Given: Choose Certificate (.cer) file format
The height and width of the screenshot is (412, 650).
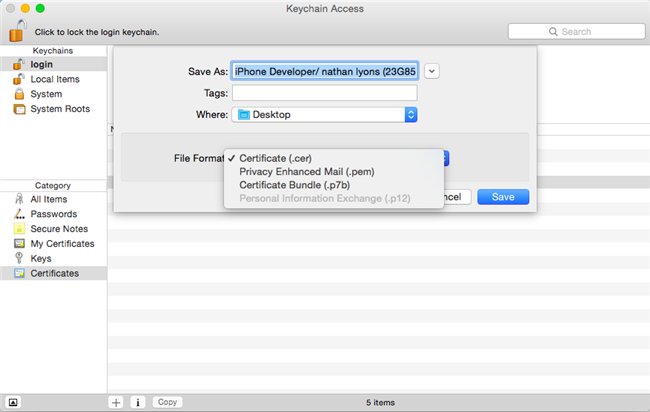Looking at the screenshot, I should pyautogui.click(x=334, y=158).
